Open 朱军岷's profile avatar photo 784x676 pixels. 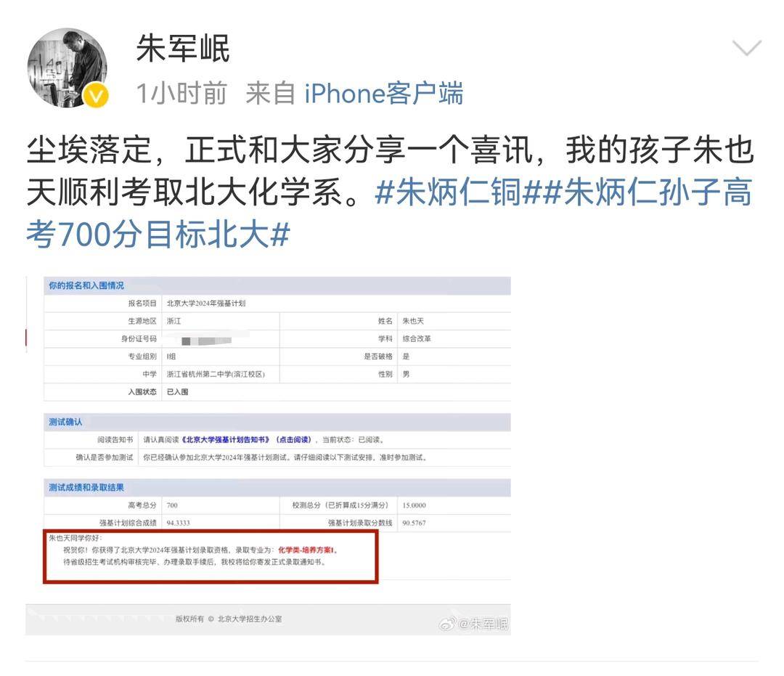(68, 68)
